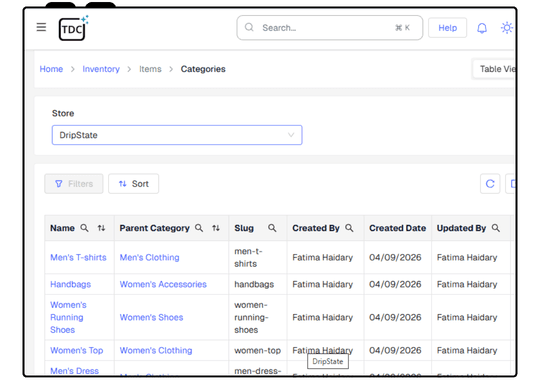Open the Help button

447,28
